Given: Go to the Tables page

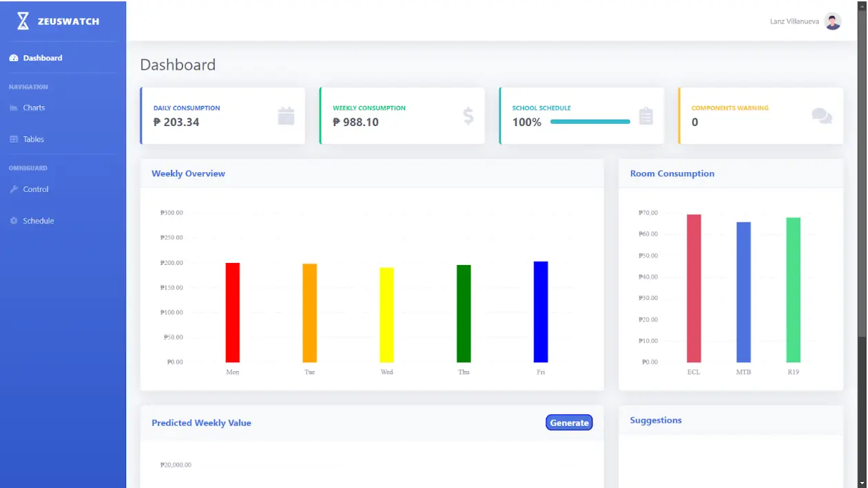Looking at the screenshot, I should [33, 139].
